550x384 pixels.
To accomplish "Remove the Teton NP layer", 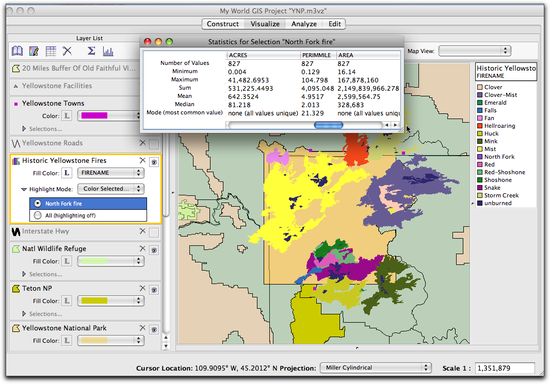I will 142,288.
